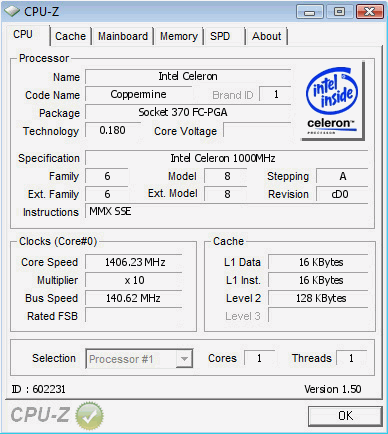This screenshot has width=388, height=434.
Task: Switch to the Mainboard tab
Action: [x=123, y=36]
